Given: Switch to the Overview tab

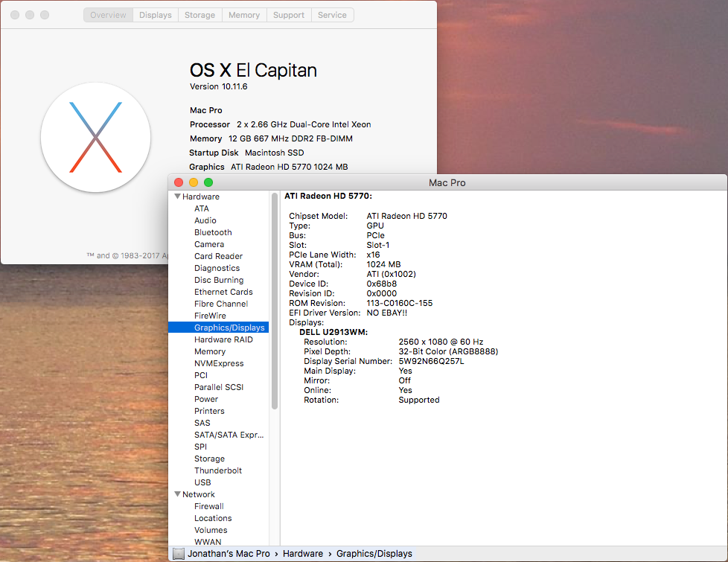Looking at the screenshot, I should [x=108, y=15].
